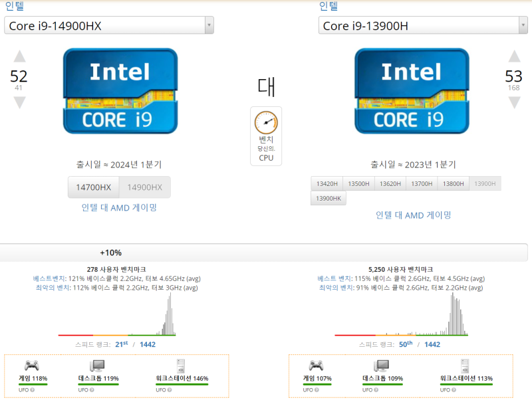Open right 인텔 대 AMD 게이밍 link
The width and height of the screenshot is (532, 400).
pyautogui.click(x=413, y=215)
